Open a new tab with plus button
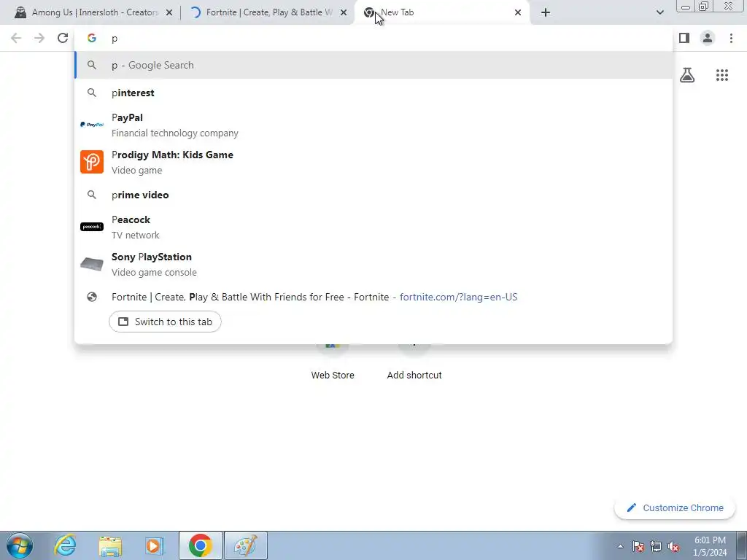This screenshot has width=747, height=560. pos(546,12)
